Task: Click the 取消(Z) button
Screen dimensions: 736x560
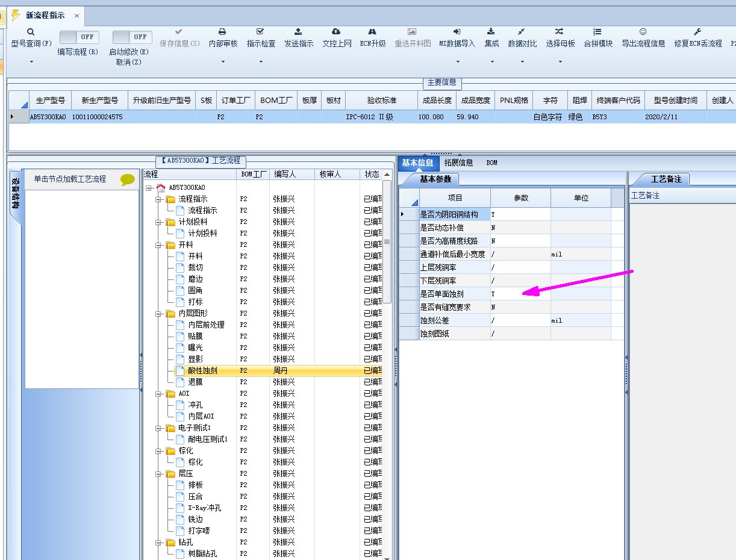Action: pos(129,62)
